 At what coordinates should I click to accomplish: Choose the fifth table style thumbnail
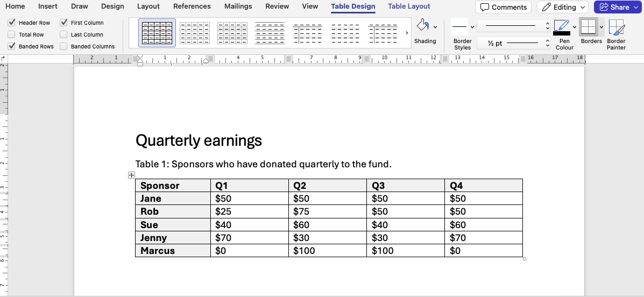(307, 33)
